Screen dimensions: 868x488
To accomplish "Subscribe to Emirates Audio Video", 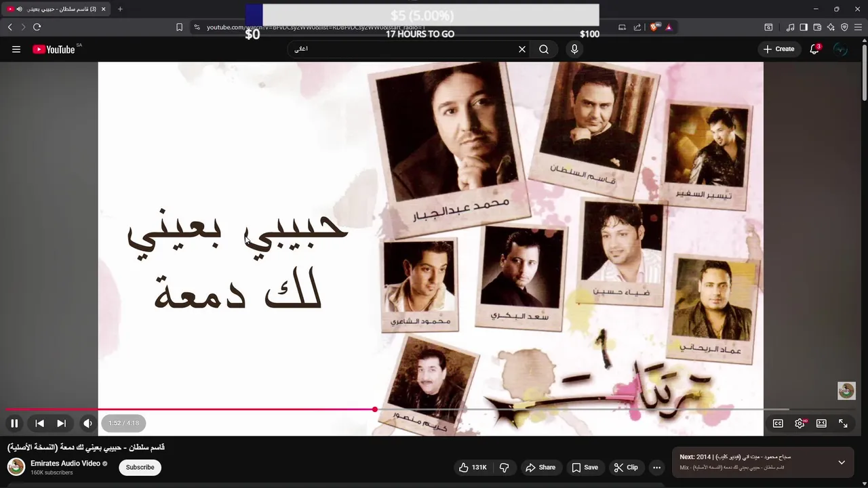I will point(140,467).
